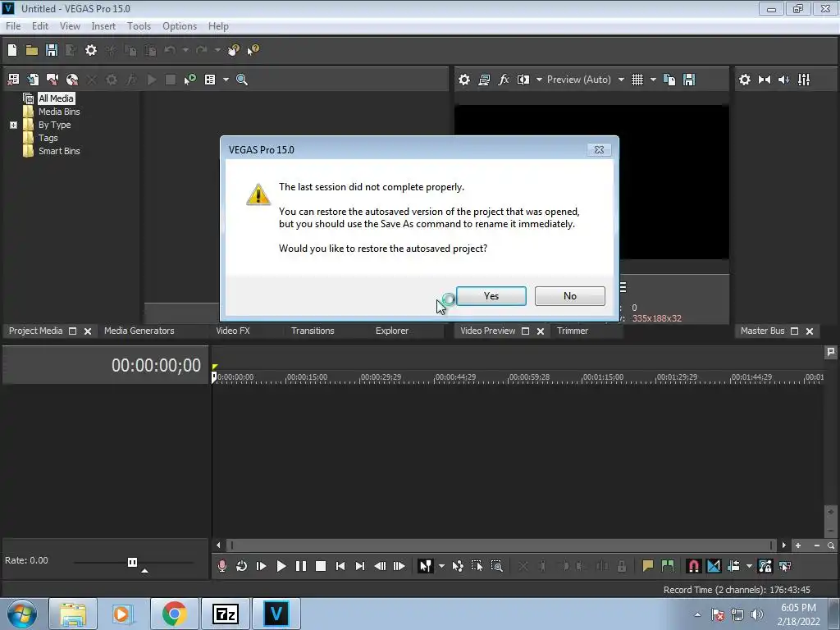
Task: Open the Views dropdown arrow in Project Media
Action: [226, 80]
